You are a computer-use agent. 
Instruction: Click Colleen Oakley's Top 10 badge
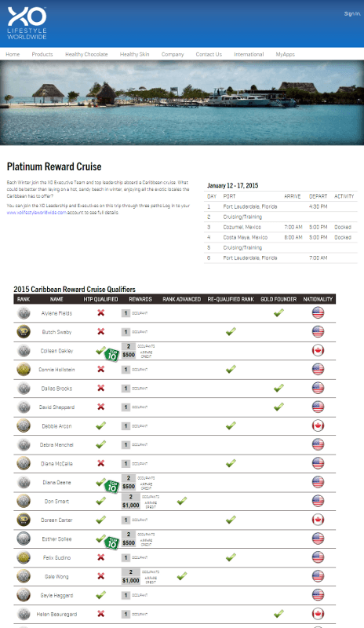(x=112, y=355)
